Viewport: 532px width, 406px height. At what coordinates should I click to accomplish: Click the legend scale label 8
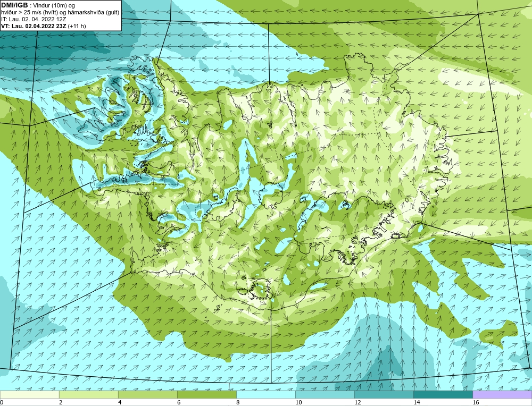[238, 402]
